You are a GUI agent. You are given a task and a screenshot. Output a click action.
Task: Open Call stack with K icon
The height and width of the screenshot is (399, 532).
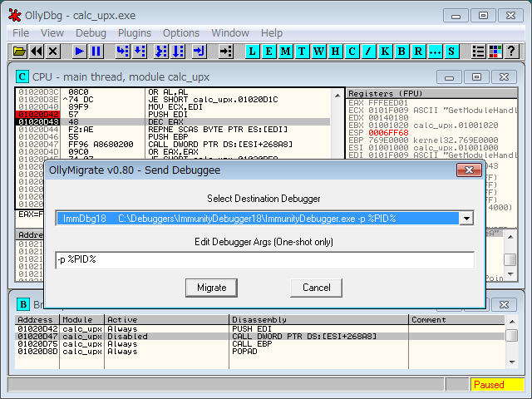click(x=385, y=52)
